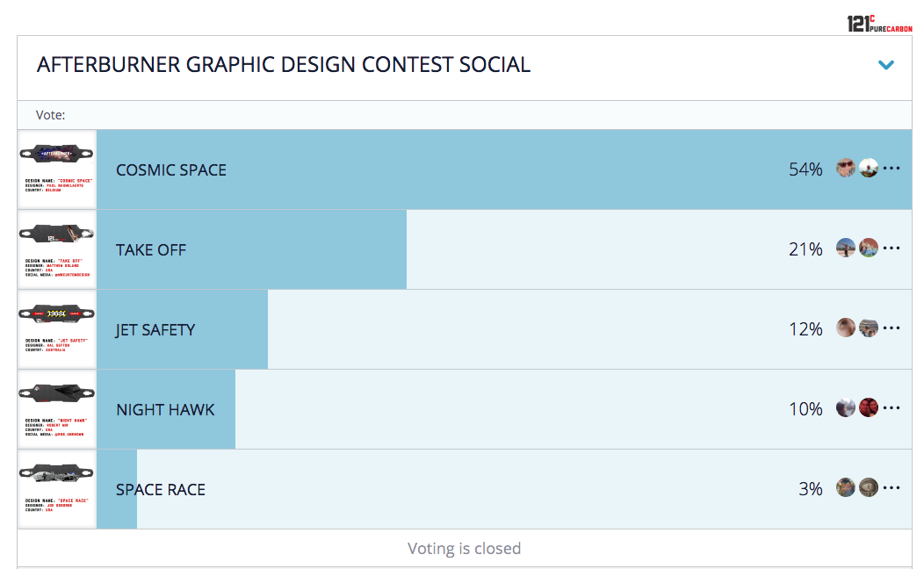Open first voter avatar on Cosmic Space

pyautogui.click(x=846, y=168)
